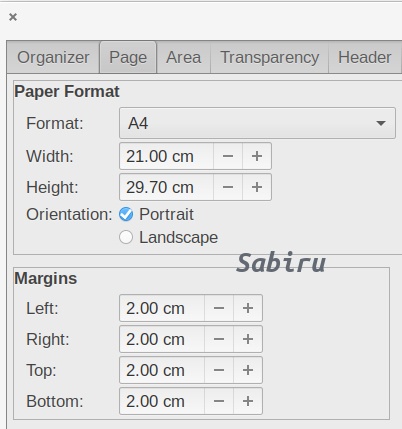
Task: Switch to the Area tab
Action: click(x=184, y=57)
